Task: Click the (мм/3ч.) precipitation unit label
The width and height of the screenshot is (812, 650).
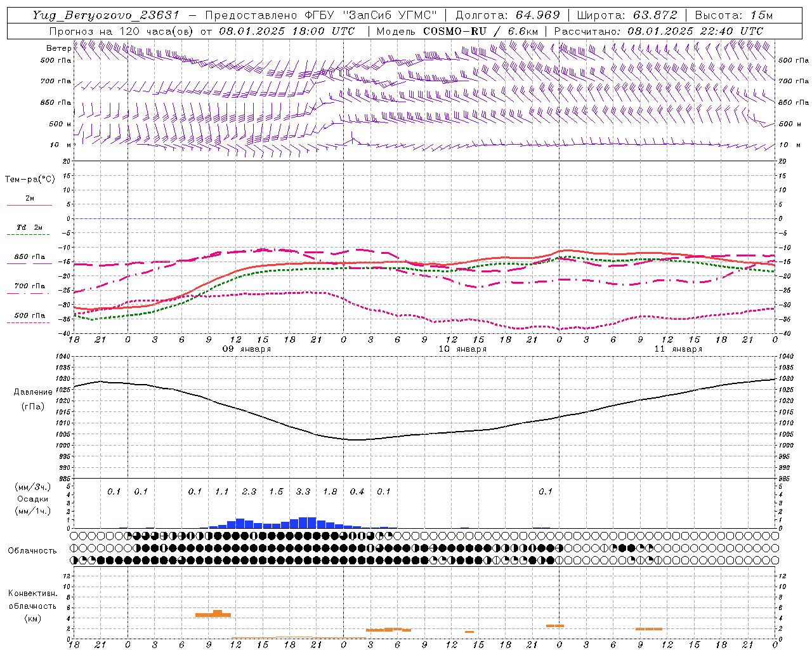Action: [33, 487]
